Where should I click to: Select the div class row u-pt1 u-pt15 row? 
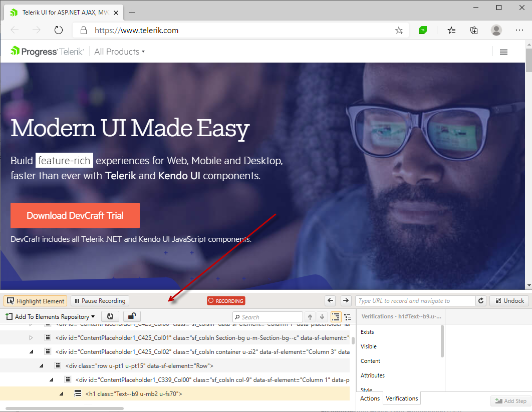pos(175,366)
